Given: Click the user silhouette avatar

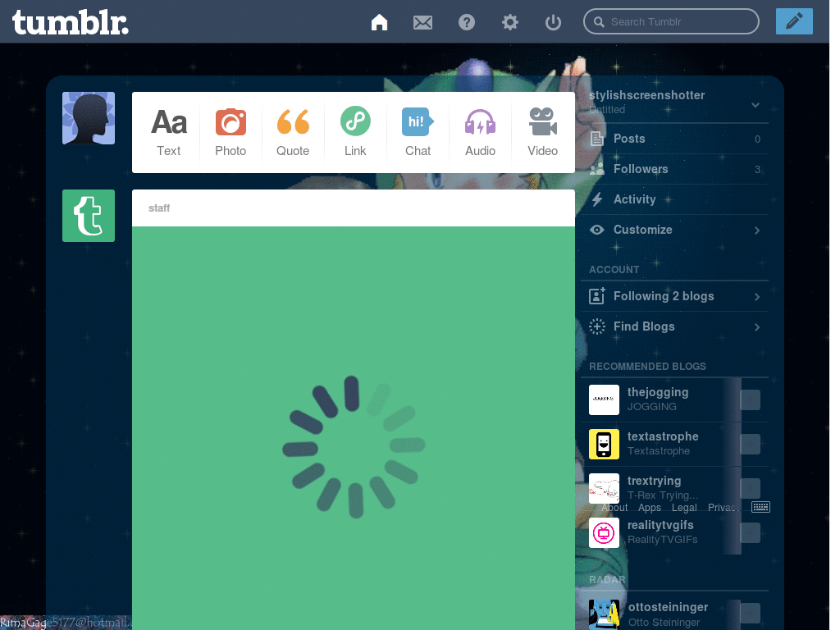Looking at the screenshot, I should click(89, 118).
